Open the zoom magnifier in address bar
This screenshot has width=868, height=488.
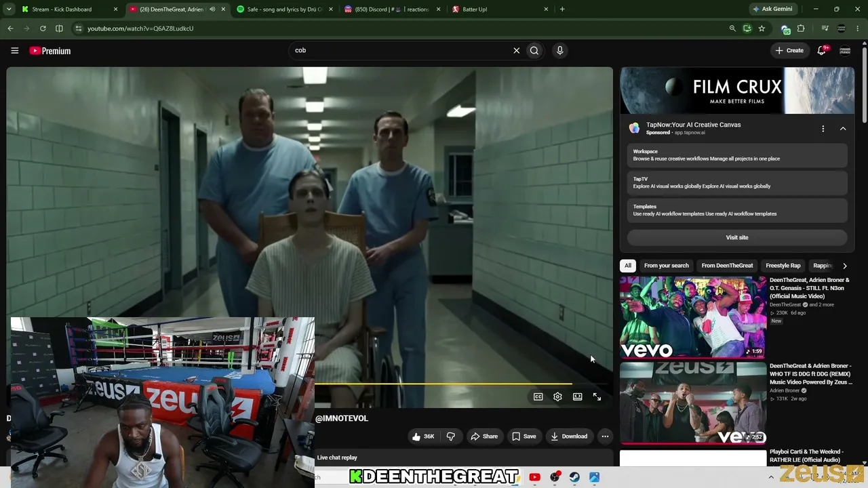[732, 28]
